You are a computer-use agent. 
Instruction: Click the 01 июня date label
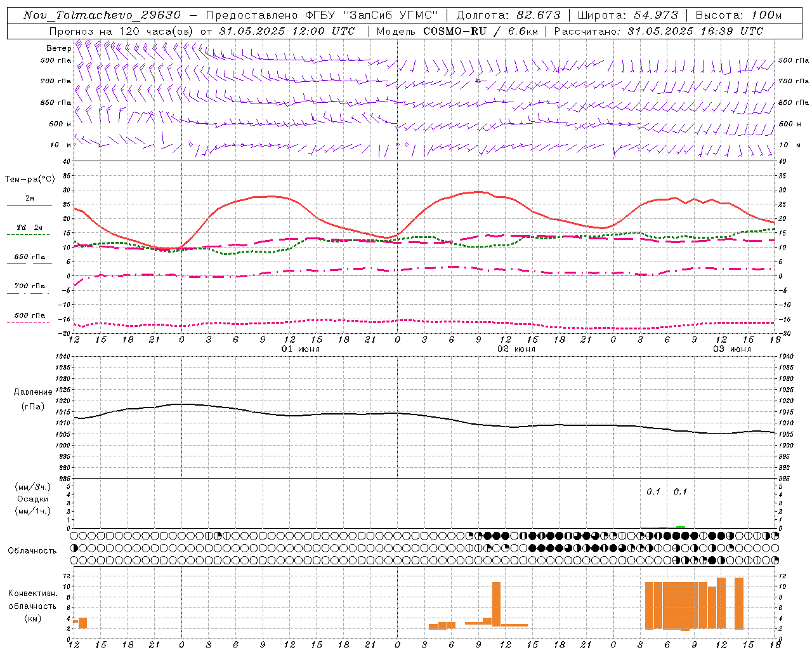pyautogui.click(x=301, y=349)
